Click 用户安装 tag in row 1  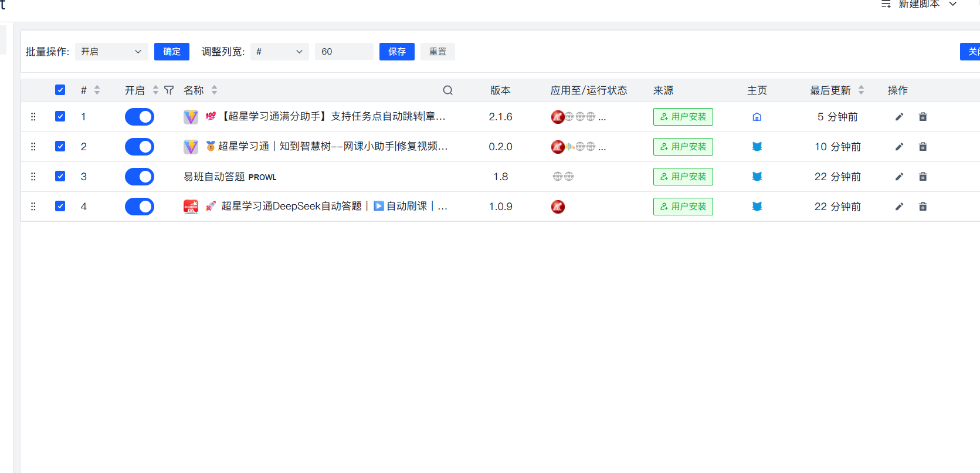(x=683, y=117)
